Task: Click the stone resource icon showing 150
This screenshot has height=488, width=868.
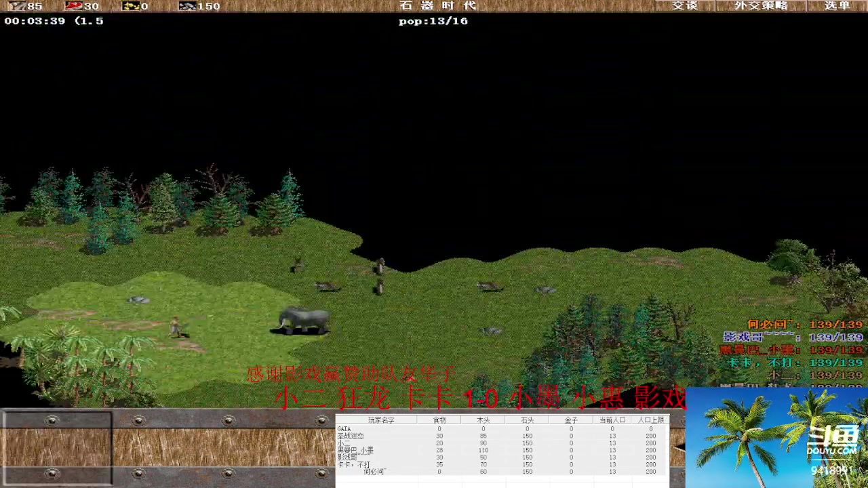Action: [x=188, y=6]
